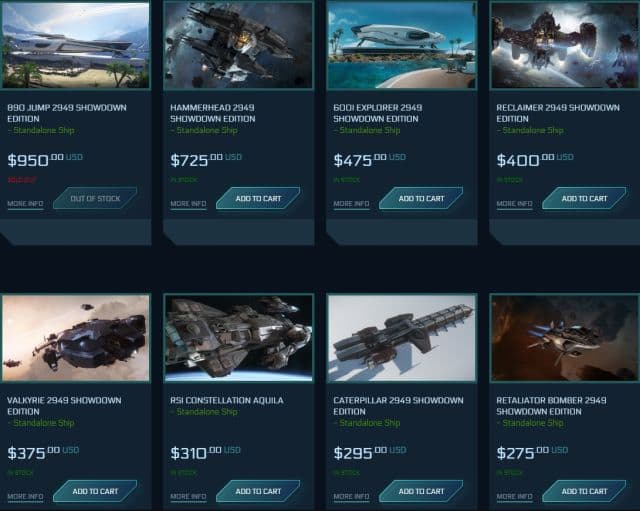Add Caterpillar 2949 Showdown Edition to cart
The width and height of the screenshot is (640, 511).
point(421,491)
